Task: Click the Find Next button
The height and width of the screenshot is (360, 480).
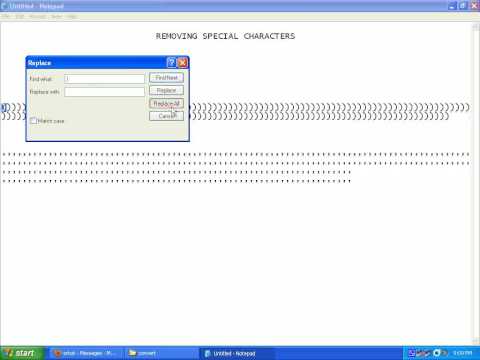Action: [166, 78]
